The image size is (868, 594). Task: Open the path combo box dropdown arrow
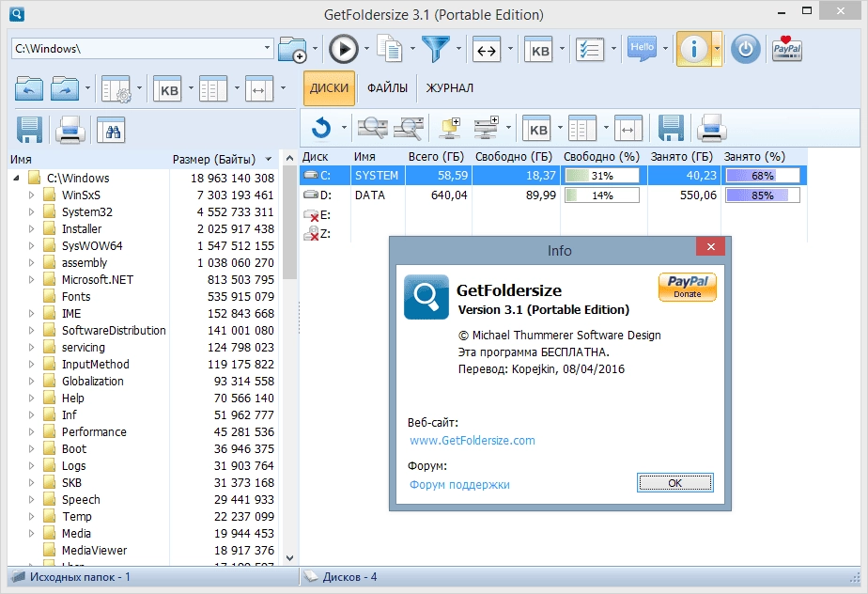click(267, 48)
